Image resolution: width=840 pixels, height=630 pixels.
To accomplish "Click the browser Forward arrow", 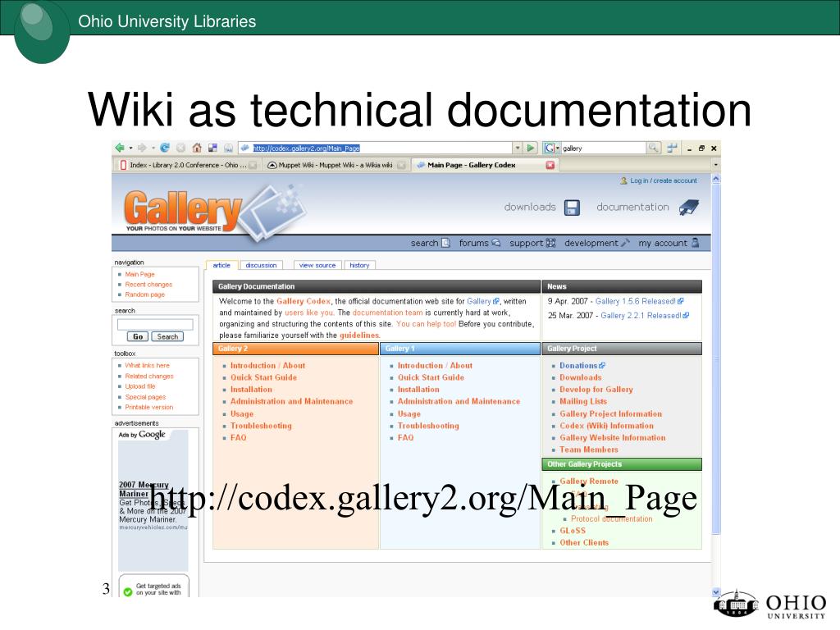I will 142,148.
